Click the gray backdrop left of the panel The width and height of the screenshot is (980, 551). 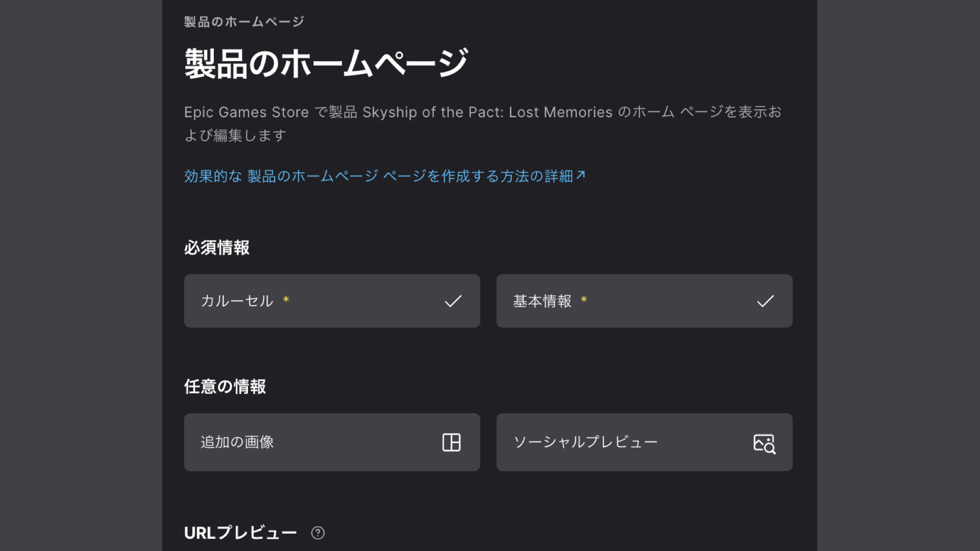pyautogui.click(x=81, y=275)
